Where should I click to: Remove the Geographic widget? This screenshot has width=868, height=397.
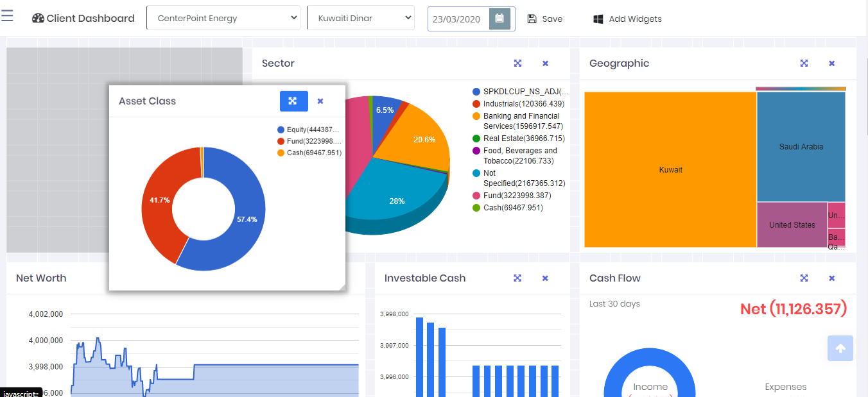pos(832,63)
